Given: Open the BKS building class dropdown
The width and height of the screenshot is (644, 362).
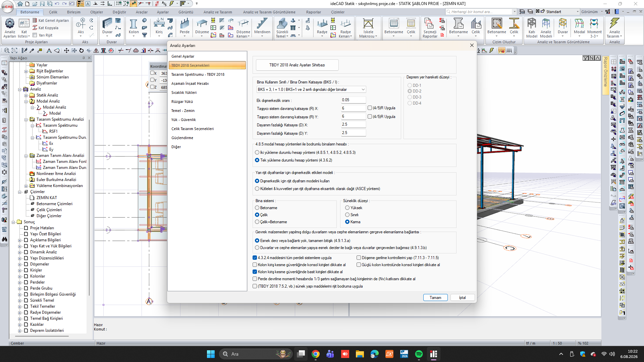Looking at the screenshot, I should tap(311, 89).
